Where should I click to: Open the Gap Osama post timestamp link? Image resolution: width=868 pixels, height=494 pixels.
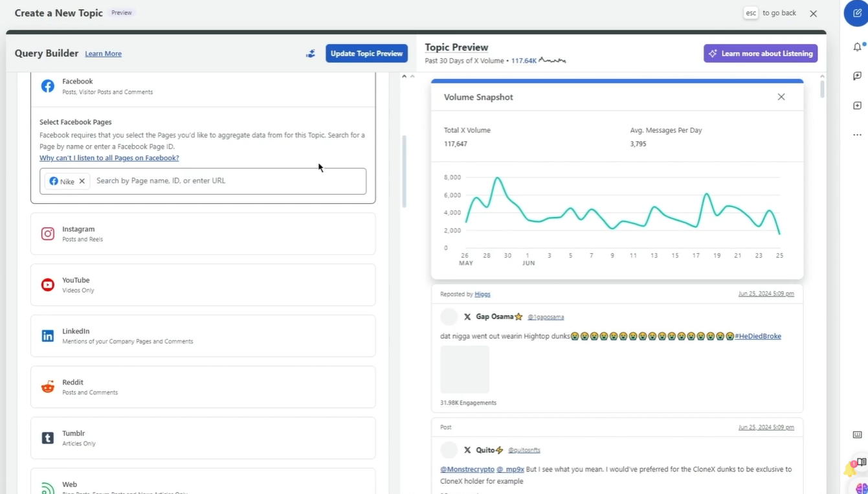click(766, 294)
